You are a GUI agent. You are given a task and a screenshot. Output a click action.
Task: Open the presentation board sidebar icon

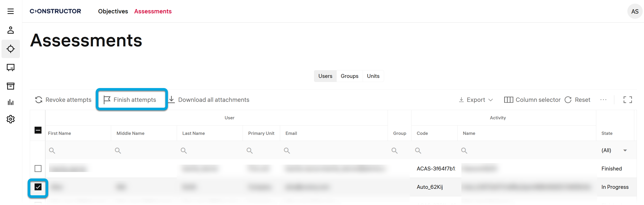coord(11,67)
